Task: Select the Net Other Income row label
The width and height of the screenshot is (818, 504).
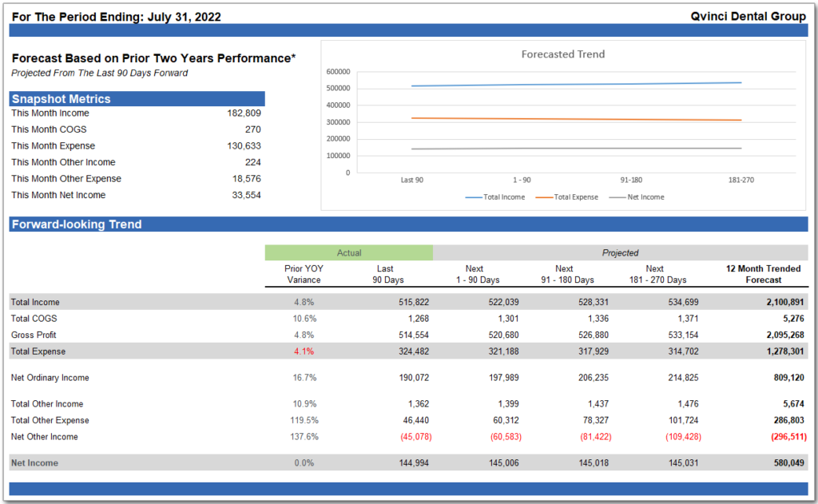Action: [45, 437]
